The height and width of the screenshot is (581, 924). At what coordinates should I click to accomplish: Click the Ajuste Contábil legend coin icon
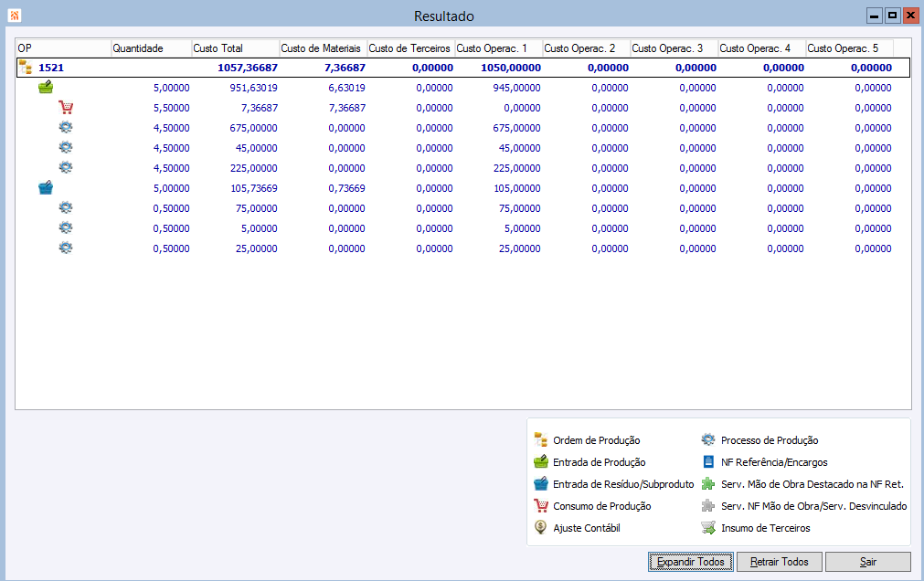(x=540, y=527)
